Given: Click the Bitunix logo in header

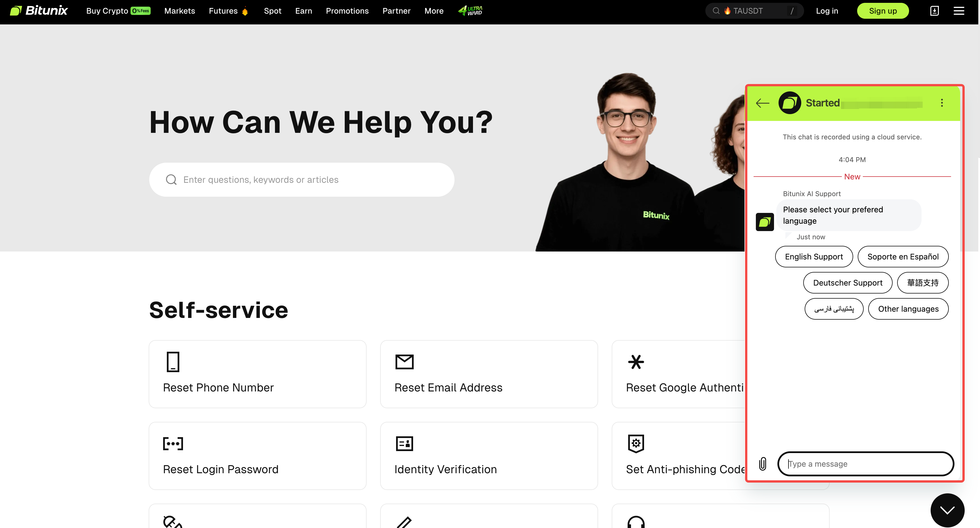Looking at the screenshot, I should click(39, 11).
